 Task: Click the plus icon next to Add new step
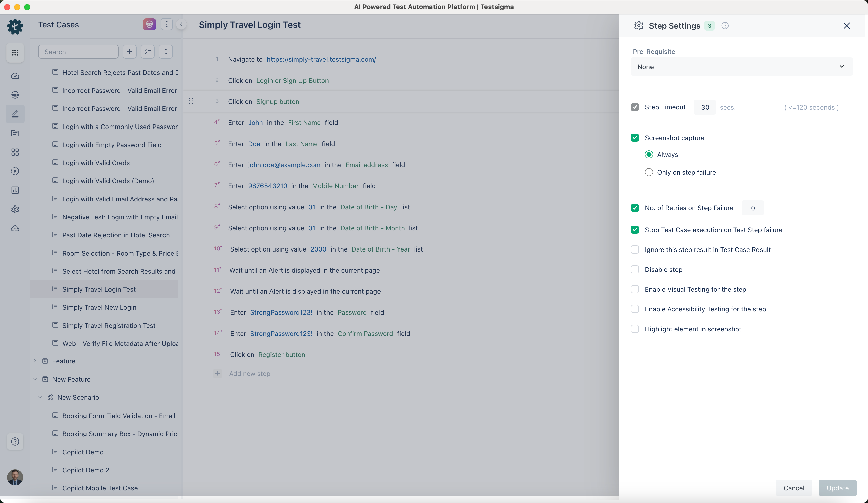point(217,373)
